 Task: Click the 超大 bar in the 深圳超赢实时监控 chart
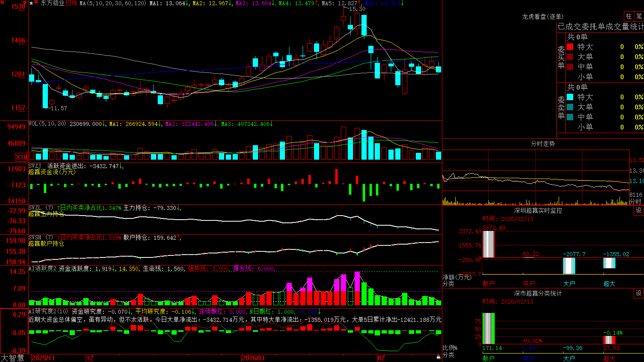coord(609,263)
